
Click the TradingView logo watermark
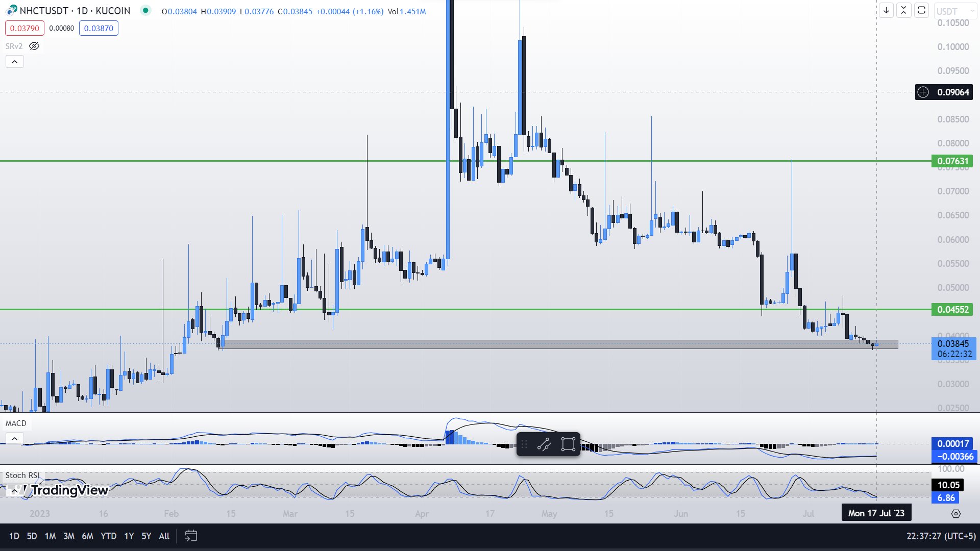pyautogui.click(x=56, y=490)
